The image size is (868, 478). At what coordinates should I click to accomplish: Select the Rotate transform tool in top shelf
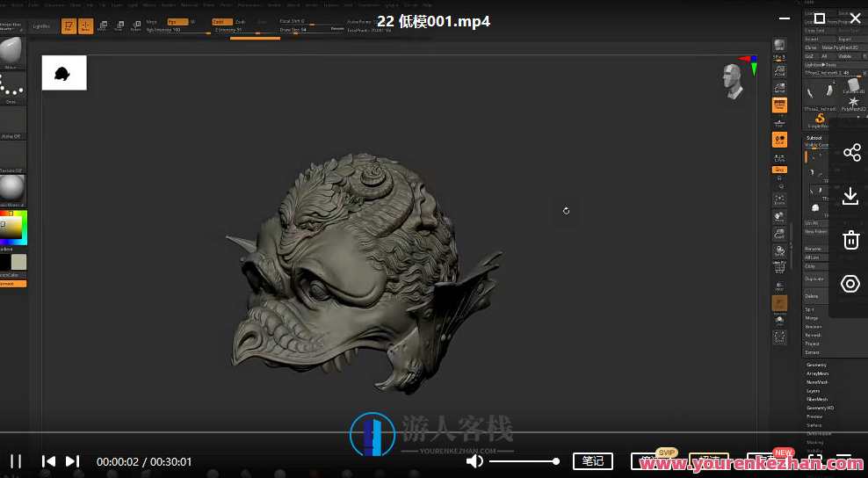(x=135, y=26)
